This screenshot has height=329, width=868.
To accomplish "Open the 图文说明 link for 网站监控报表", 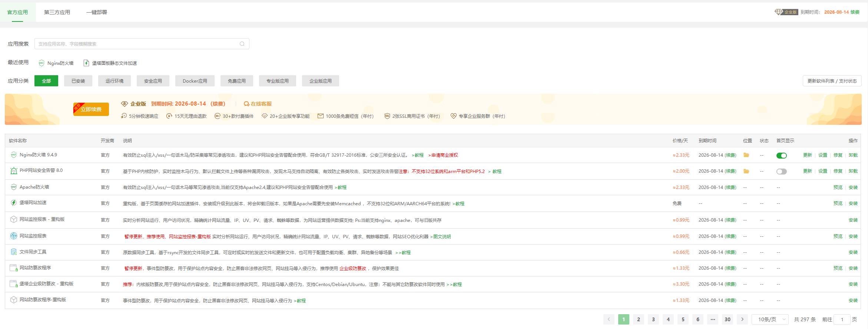I will [x=441, y=236].
